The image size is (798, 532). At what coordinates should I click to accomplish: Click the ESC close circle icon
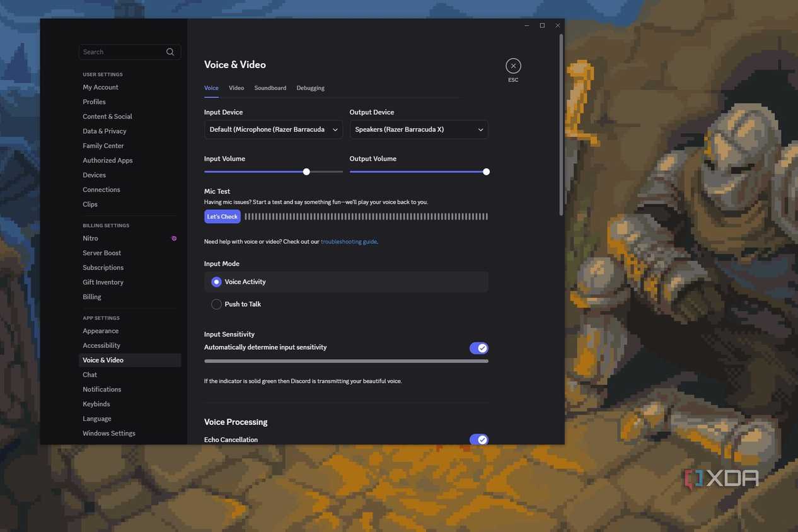pyautogui.click(x=513, y=66)
